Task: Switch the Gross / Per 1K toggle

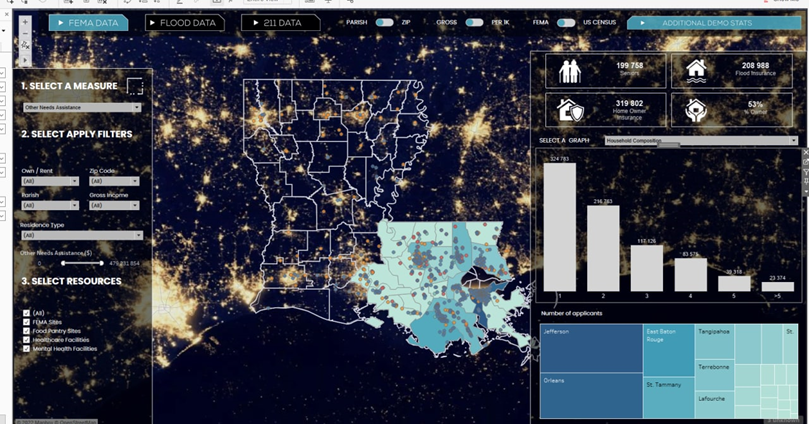Action: pyautogui.click(x=474, y=21)
